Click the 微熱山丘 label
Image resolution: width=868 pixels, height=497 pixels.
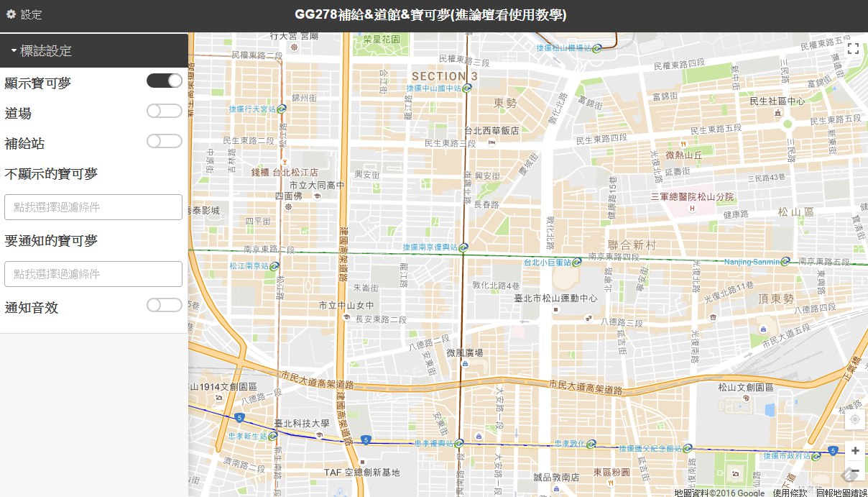684,155
